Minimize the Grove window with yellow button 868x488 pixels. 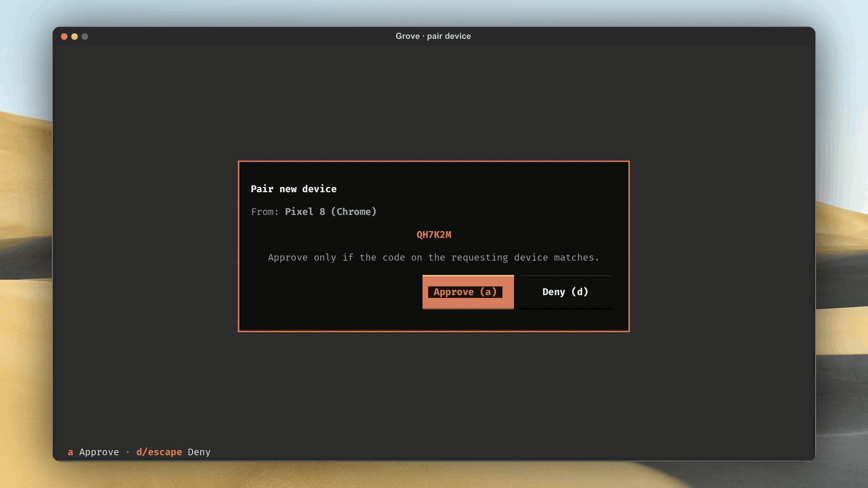coord(75,37)
